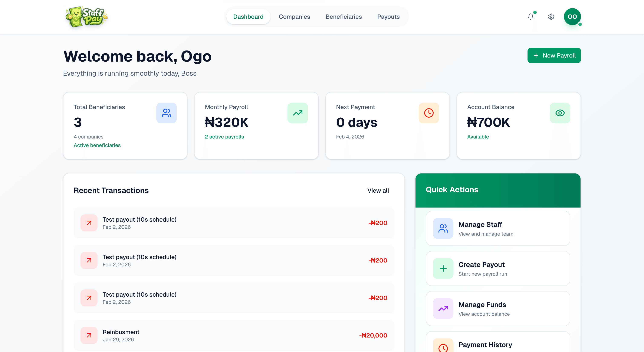Click the arrow icon on the Reinbusment transaction
The image size is (644, 352).
pos(89,335)
